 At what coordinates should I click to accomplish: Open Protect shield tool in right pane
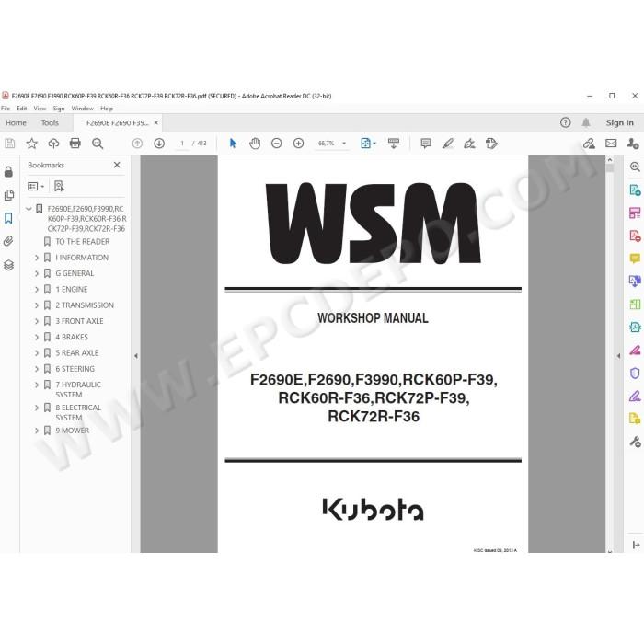coord(635,373)
